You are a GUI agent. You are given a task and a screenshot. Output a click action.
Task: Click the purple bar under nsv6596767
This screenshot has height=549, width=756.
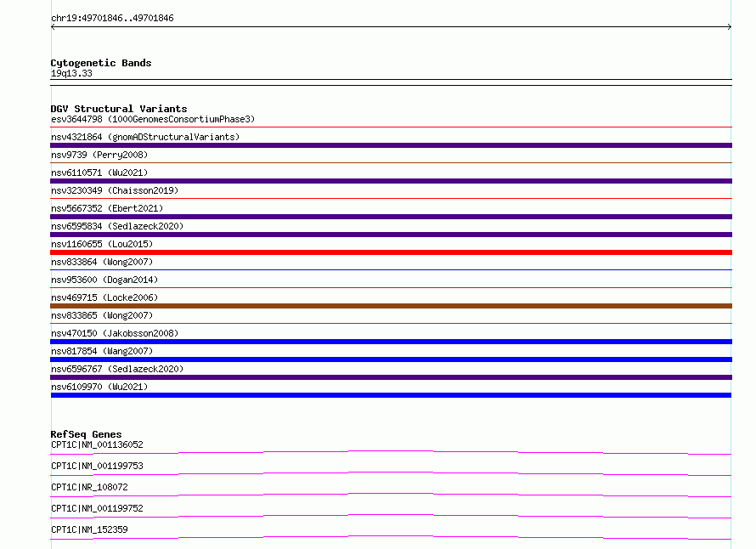point(391,377)
